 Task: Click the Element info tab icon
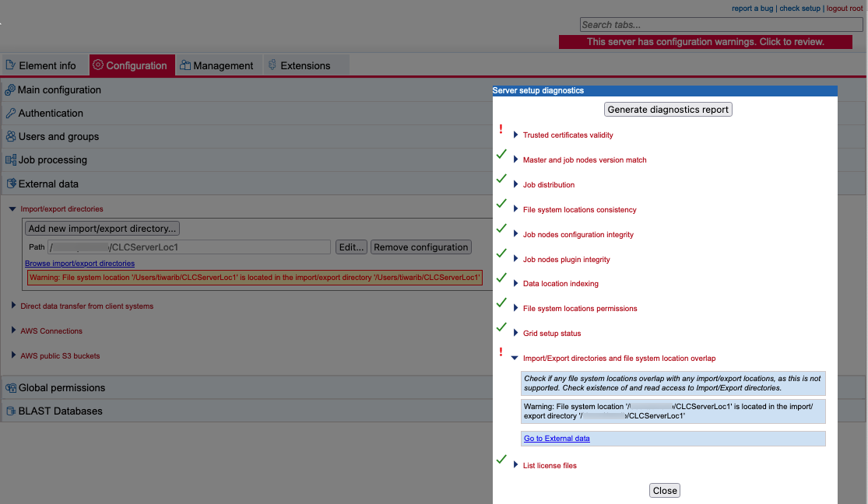tap(9, 65)
